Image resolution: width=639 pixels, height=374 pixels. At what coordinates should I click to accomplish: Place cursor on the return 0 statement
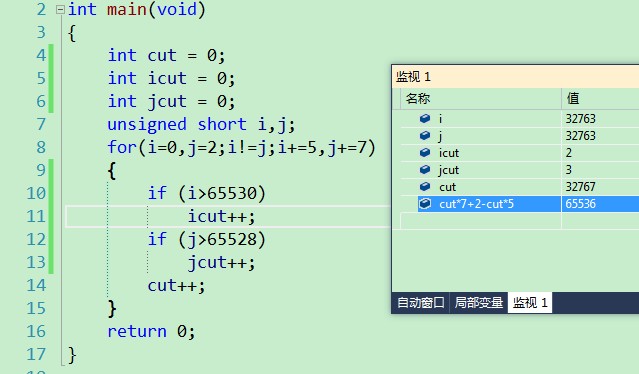click(151, 332)
